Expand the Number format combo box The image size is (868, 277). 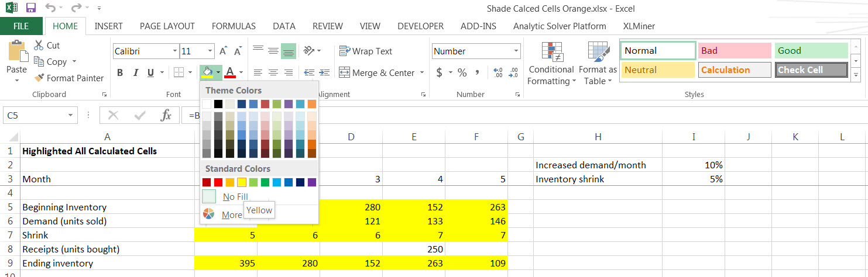pyautogui.click(x=515, y=51)
